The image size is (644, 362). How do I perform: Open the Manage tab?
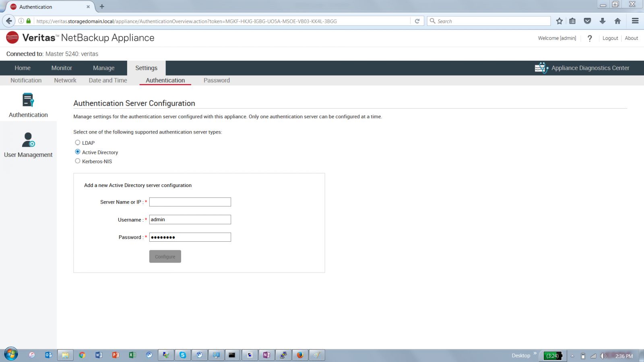click(104, 68)
